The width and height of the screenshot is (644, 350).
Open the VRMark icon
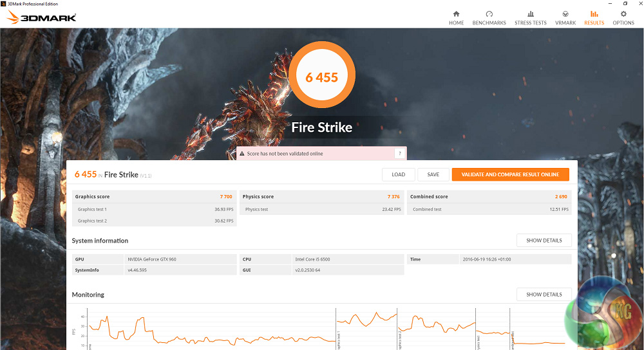click(565, 14)
